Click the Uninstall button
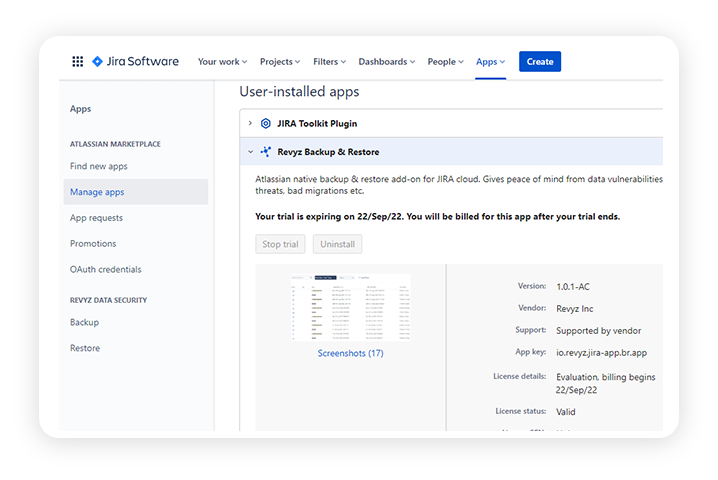 [x=337, y=244]
